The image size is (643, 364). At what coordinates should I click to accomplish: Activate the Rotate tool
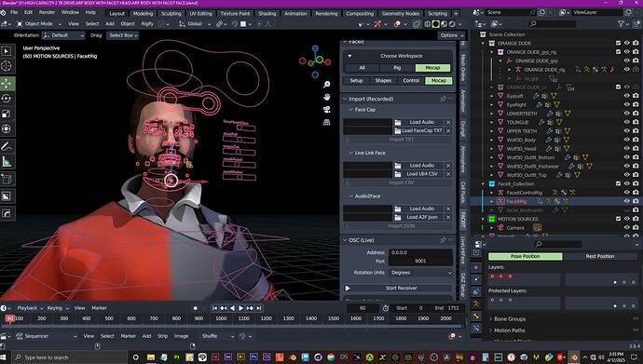pyautogui.click(x=7, y=99)
